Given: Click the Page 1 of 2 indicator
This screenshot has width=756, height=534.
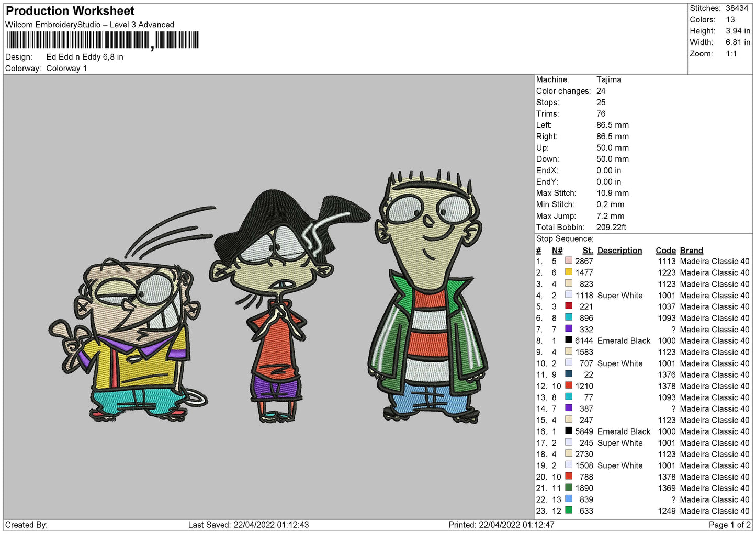Looking at the screenshot, I should click(729, 525).
